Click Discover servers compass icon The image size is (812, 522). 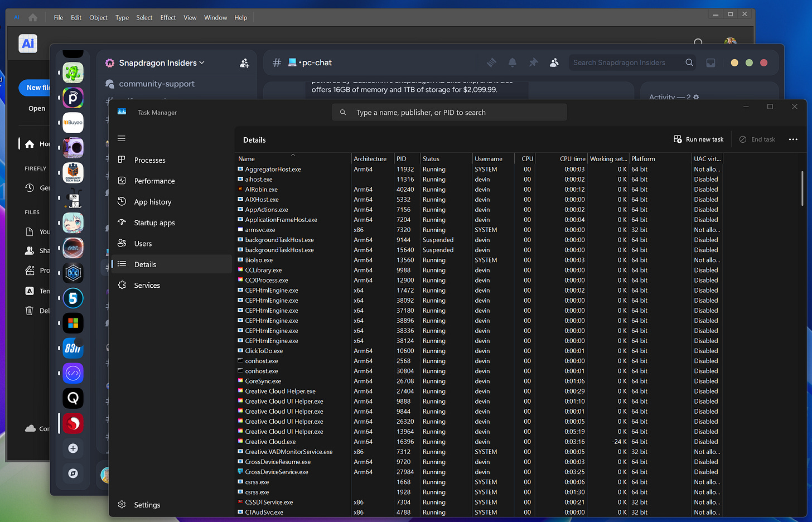coord(73,473)
